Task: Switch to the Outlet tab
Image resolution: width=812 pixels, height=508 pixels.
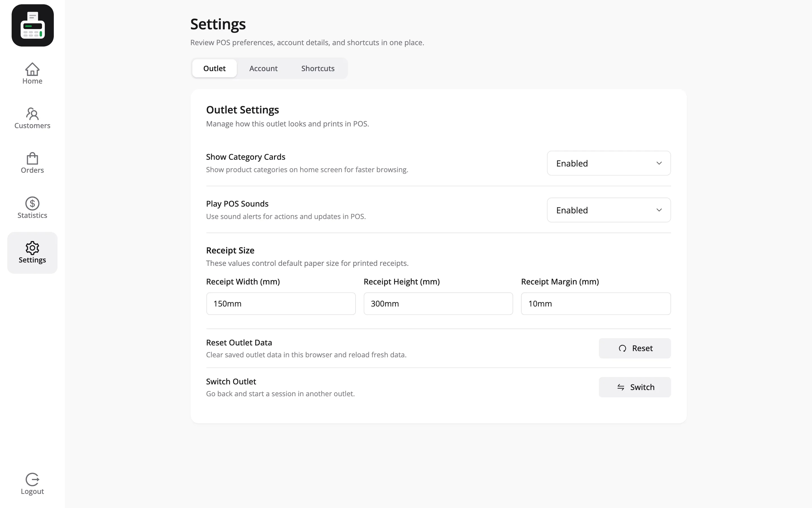Action: [x=214, y=68]
